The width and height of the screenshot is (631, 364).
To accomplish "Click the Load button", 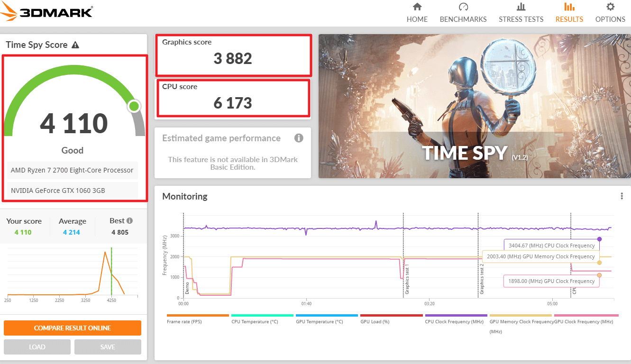I will click(37, 347).
